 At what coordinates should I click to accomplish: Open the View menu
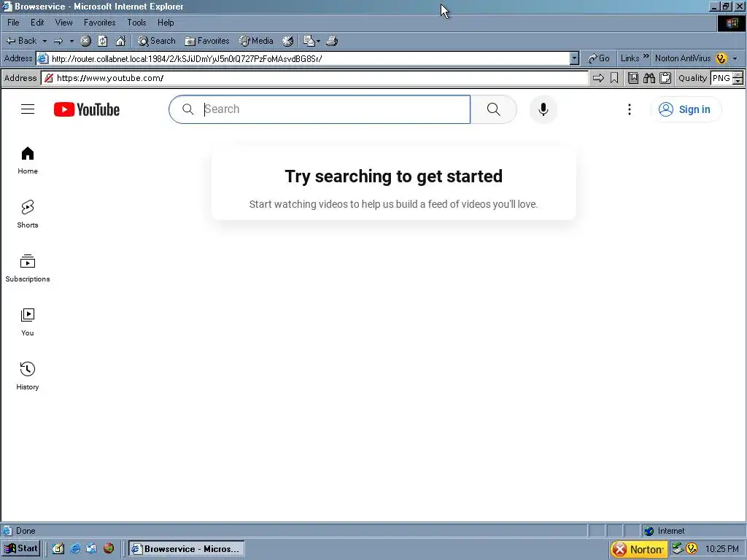point(64,23)
